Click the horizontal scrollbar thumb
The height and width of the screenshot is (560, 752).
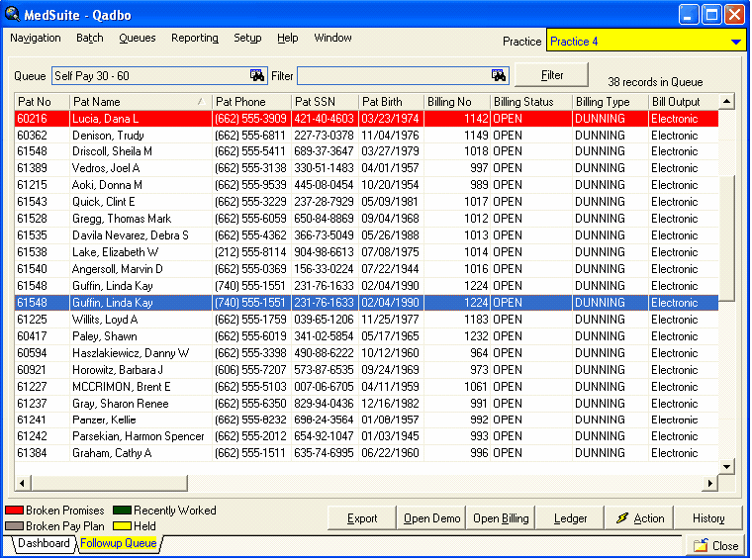click(x=110, y=483)
